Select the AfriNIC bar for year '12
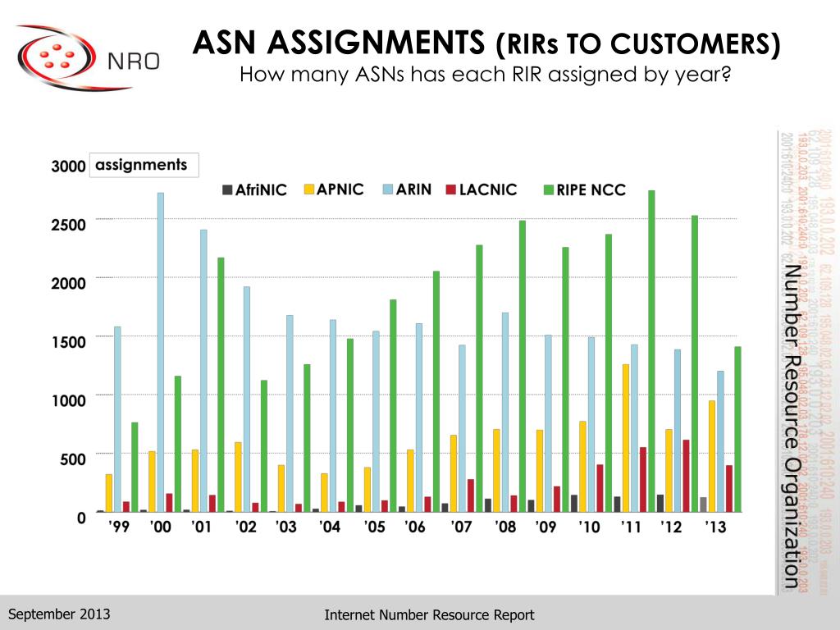 (x=660, y=504)
